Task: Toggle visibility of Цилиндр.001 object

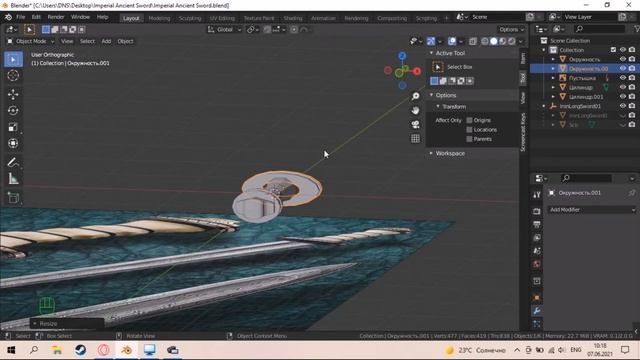Action: [622, 97]
